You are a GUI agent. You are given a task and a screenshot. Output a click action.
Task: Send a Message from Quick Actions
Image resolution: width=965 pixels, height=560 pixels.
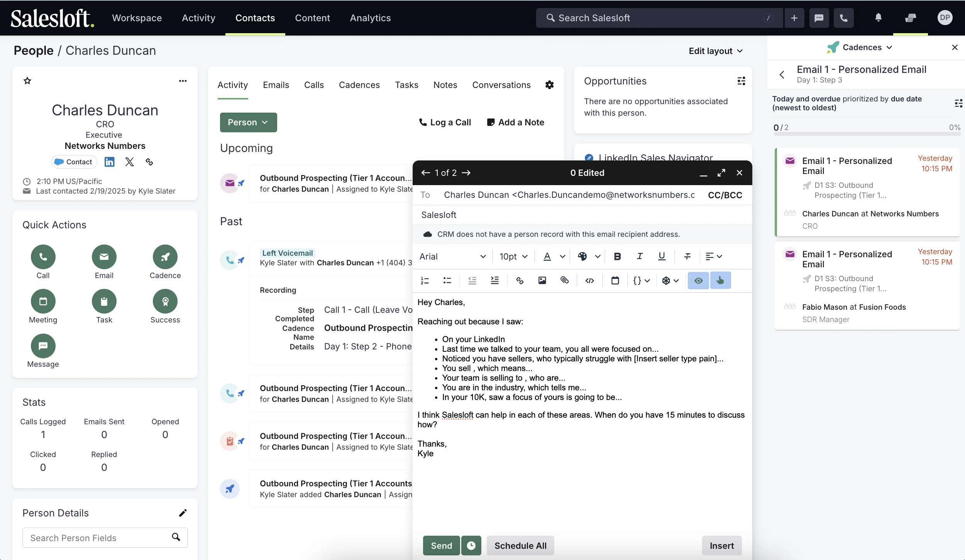(x=43, y=346)
